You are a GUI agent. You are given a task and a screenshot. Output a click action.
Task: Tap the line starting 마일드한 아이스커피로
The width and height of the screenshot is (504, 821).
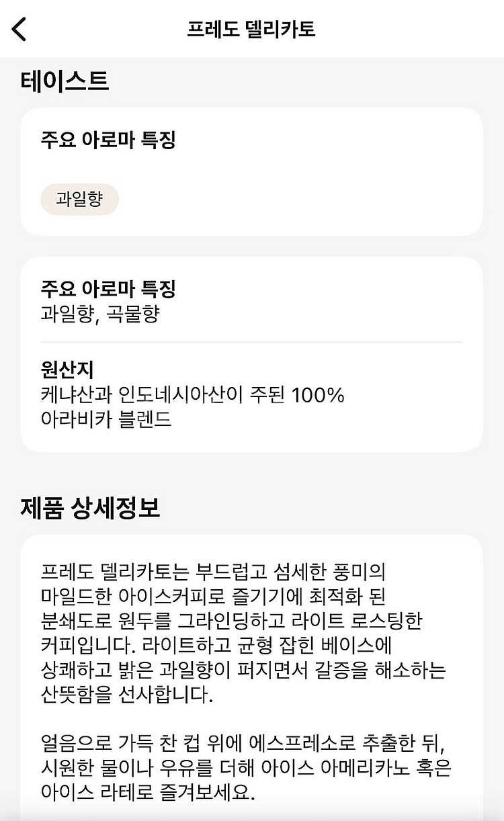point(212,597)
